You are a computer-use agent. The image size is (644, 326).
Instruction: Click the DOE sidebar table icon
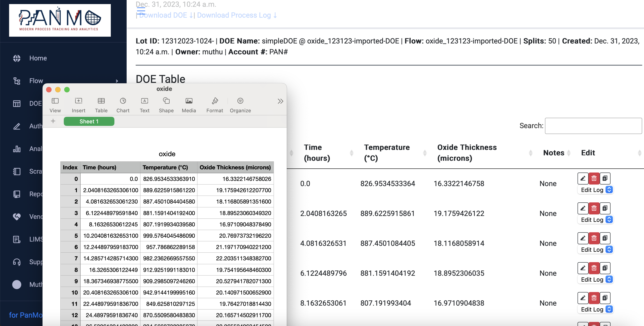(17, 104)
